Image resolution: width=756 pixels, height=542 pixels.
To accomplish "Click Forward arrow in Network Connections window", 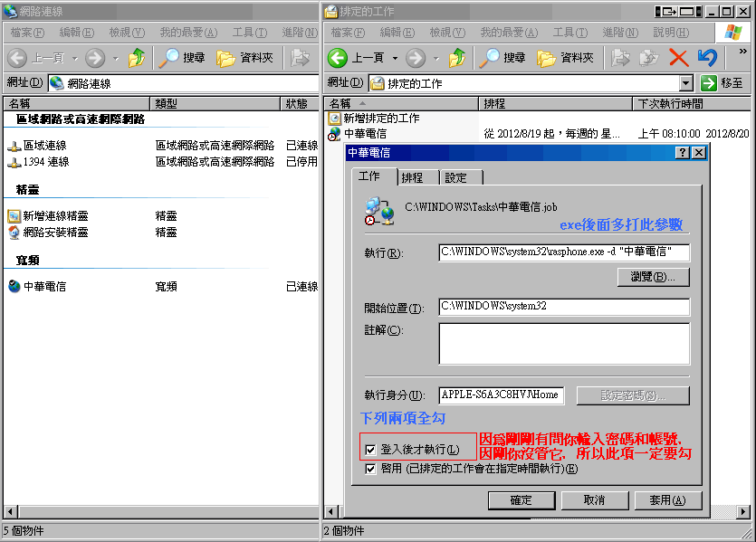I will (95, 58).
